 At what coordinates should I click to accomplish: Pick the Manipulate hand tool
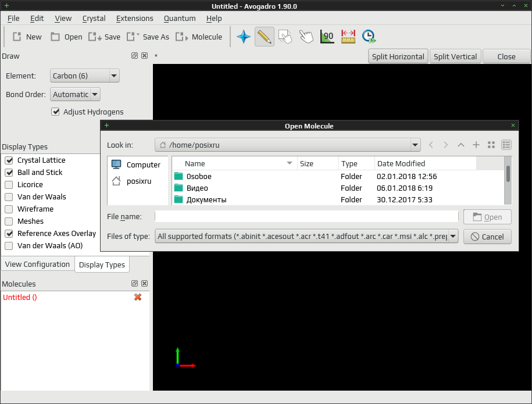[x=306, y=37]
